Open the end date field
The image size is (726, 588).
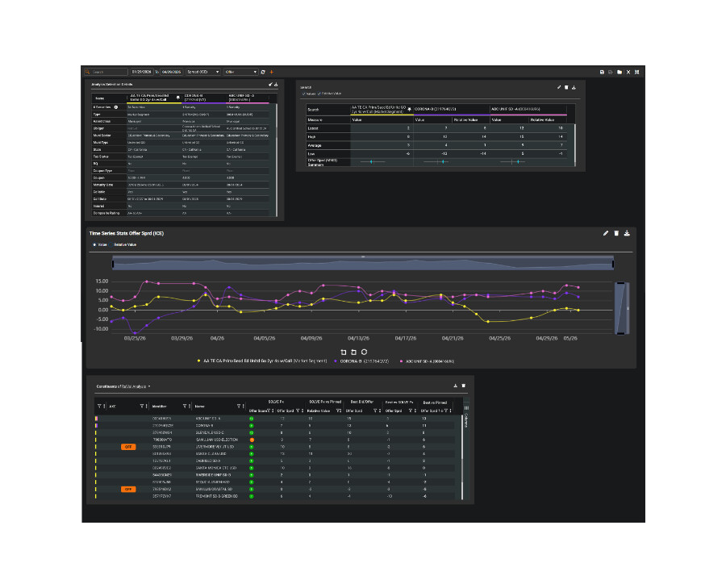tap(171, 72)
